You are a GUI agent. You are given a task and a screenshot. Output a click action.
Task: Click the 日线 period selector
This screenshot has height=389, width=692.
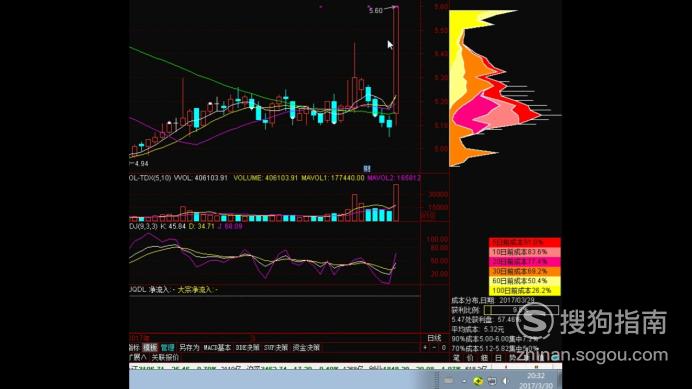pos(434,338)
